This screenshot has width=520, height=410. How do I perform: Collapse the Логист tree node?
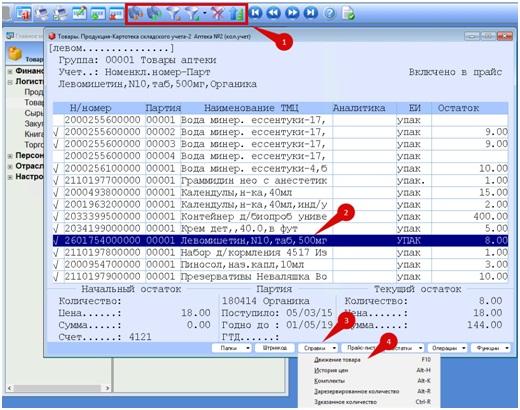click(10, 82)
